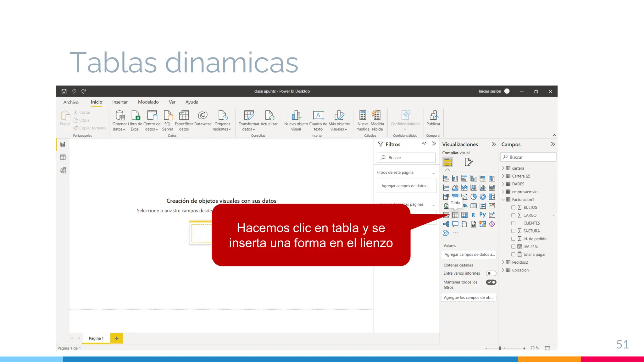
Task: Choose the treemap visual
Action: (492, 197)
